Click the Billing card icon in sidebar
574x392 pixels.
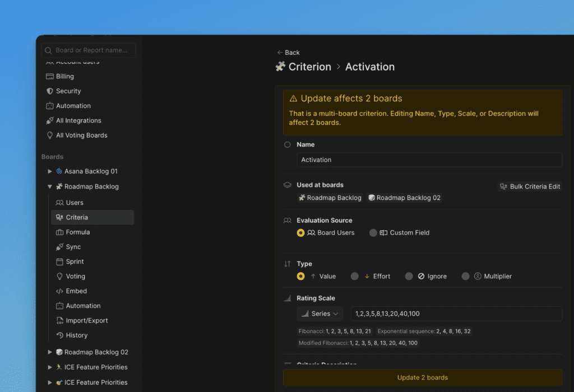click(x=50, y=77)
